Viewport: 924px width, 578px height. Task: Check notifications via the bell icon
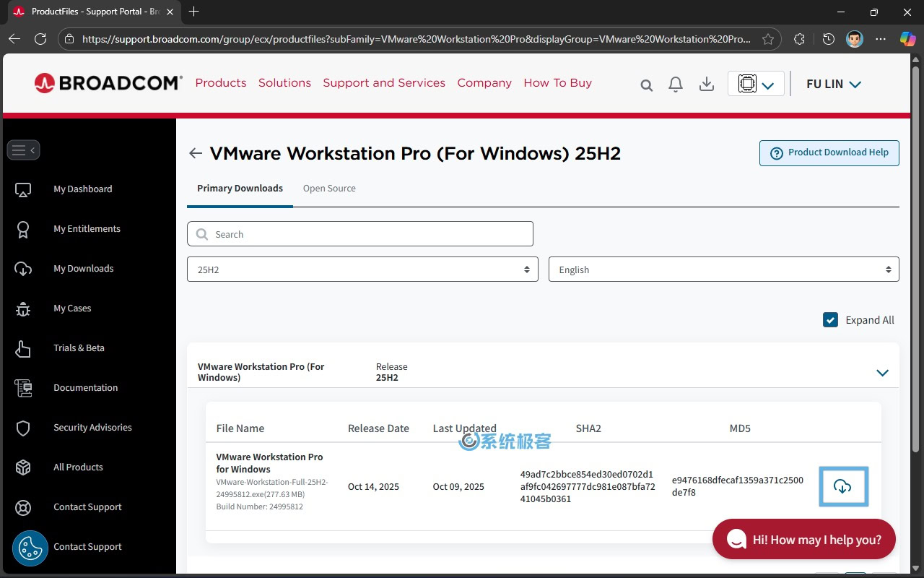676,85
